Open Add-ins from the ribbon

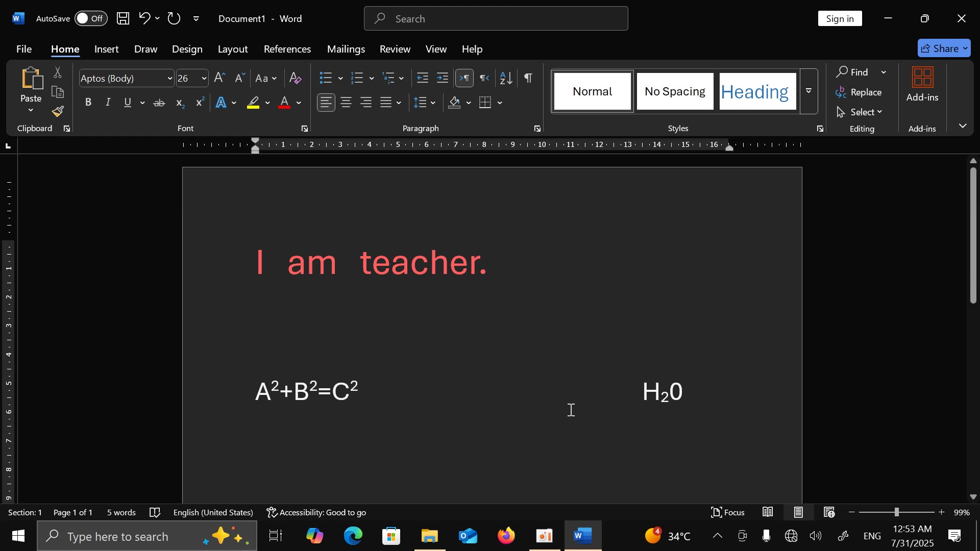click(x=922, y=85)
